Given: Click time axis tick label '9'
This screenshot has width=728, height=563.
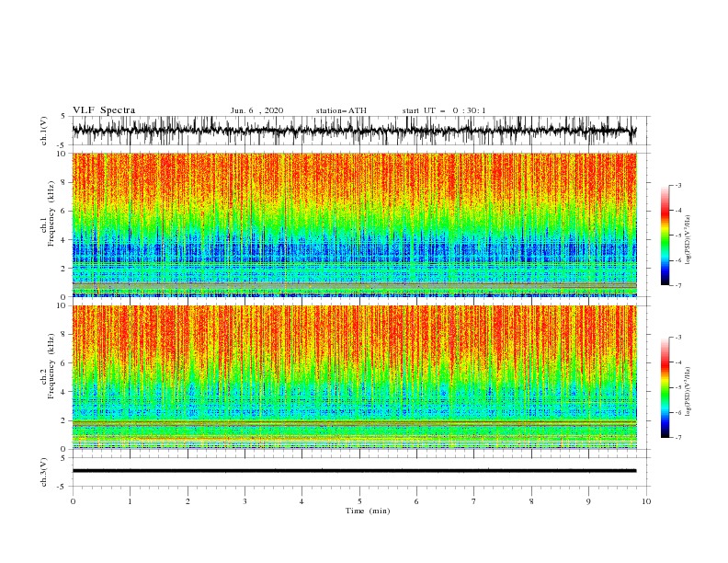Looking at the screenshot, I should 588,501.
